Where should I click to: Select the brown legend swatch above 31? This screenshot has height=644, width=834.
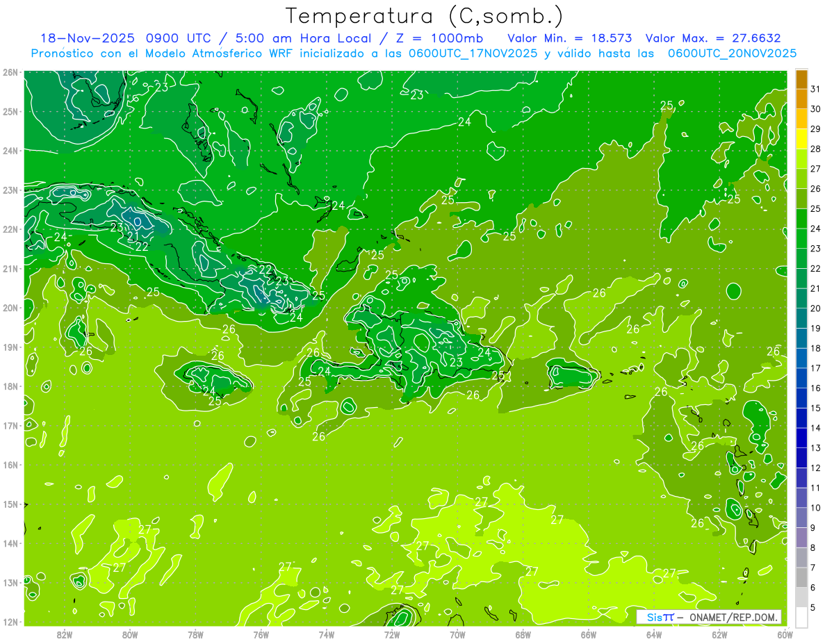[801, 79]
